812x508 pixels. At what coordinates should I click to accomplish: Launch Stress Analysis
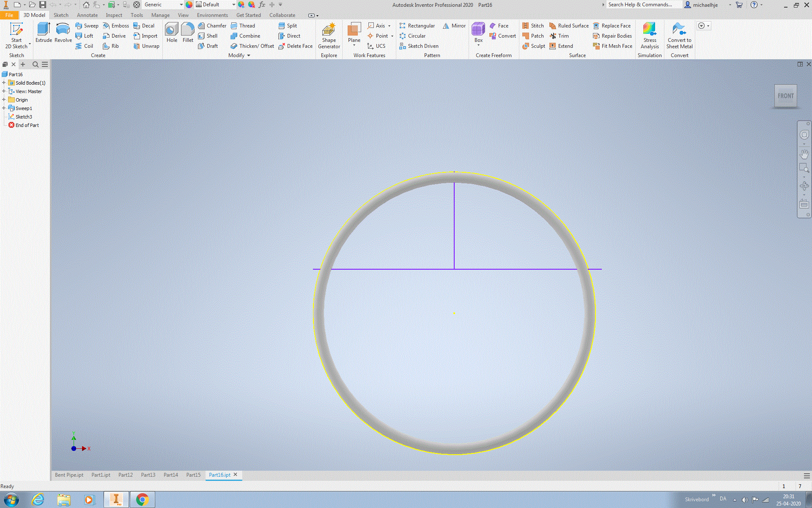point(650,36)
